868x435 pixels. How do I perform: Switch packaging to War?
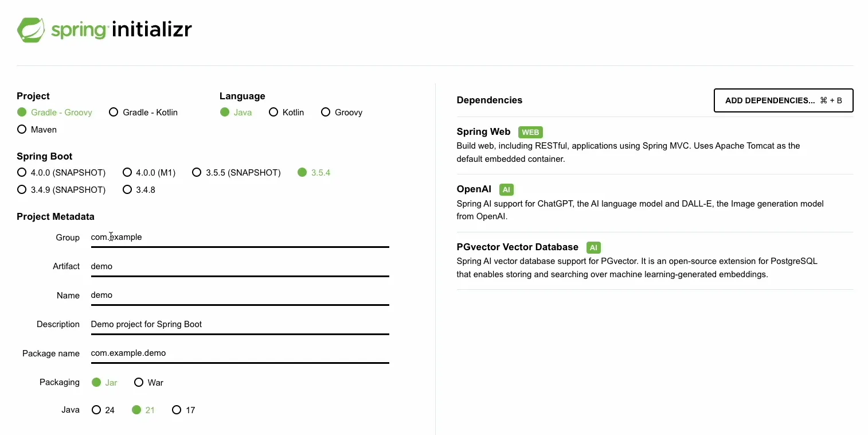pos(139,383)
